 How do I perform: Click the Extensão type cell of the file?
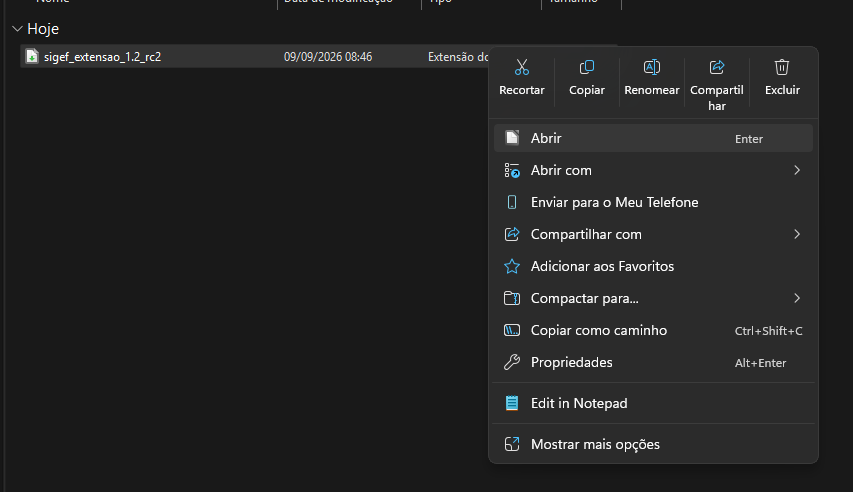458,57
